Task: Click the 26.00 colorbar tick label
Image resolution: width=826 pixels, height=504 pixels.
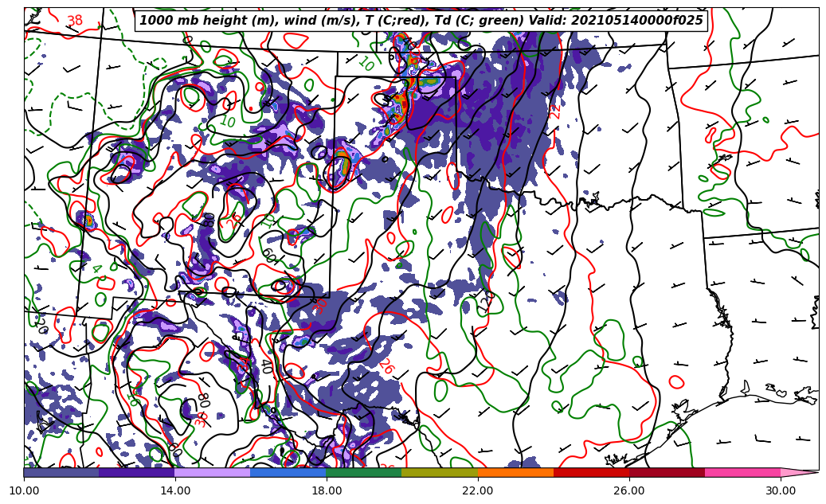Action: [x=628, y=490]
